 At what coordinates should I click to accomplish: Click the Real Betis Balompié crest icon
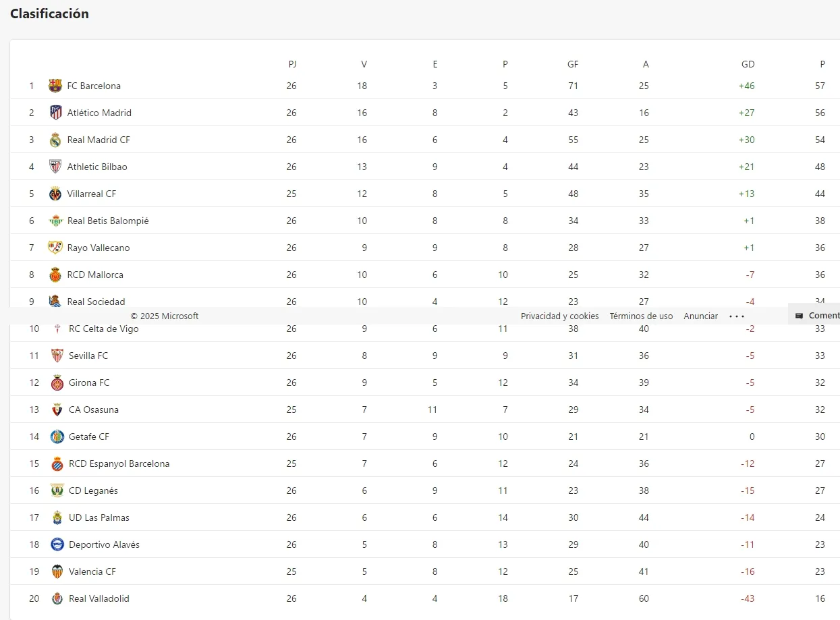[56, 221]
